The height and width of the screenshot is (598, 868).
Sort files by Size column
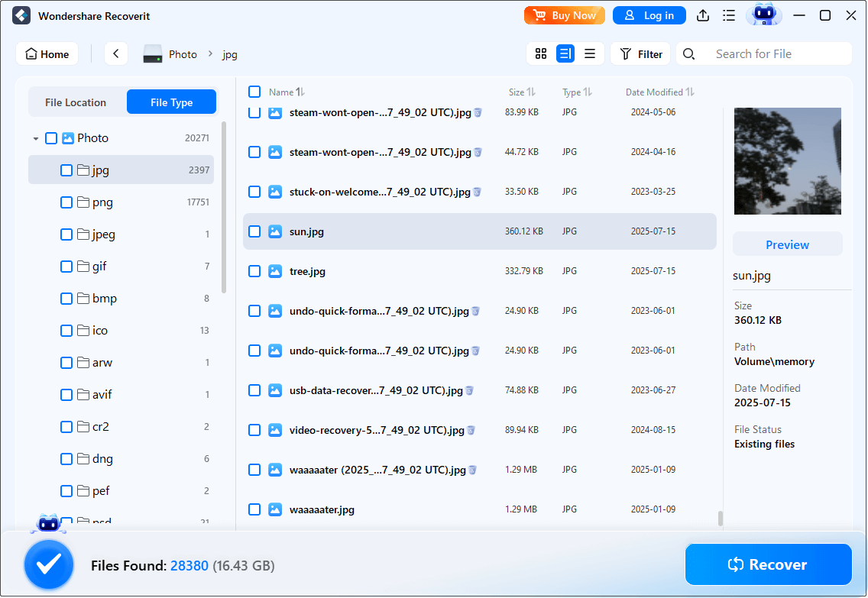click(x=522, y=91)
